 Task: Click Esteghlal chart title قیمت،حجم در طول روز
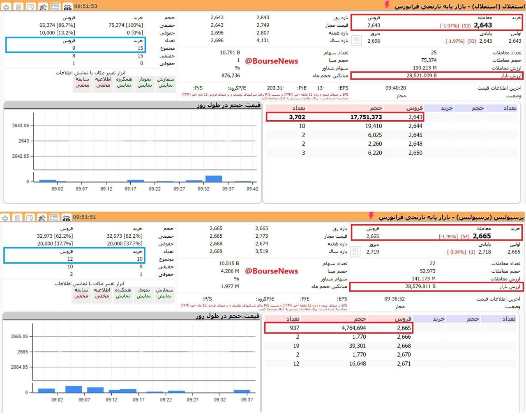point(228,105)
